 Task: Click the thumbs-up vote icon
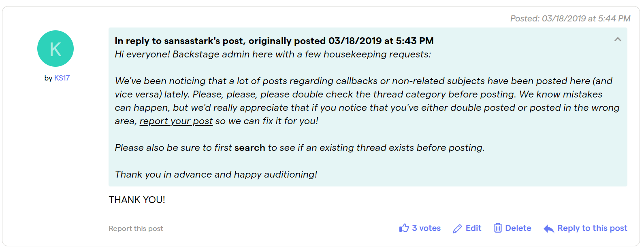click(x=404, y=228)
